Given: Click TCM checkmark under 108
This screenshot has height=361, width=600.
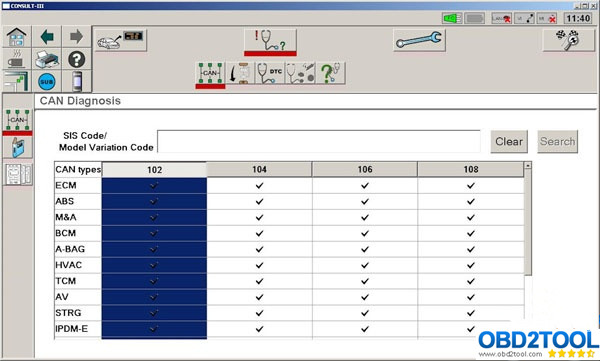Looking at the screenshot, I should [x=471, y=281].
